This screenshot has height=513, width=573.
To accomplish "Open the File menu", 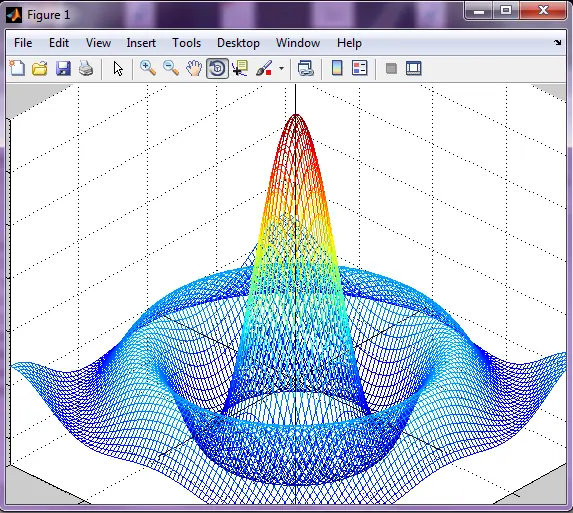I will tap(23, 43).
